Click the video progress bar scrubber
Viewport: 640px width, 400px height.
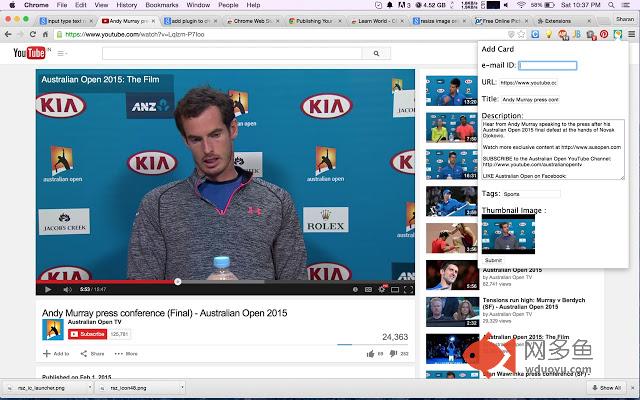178,282
